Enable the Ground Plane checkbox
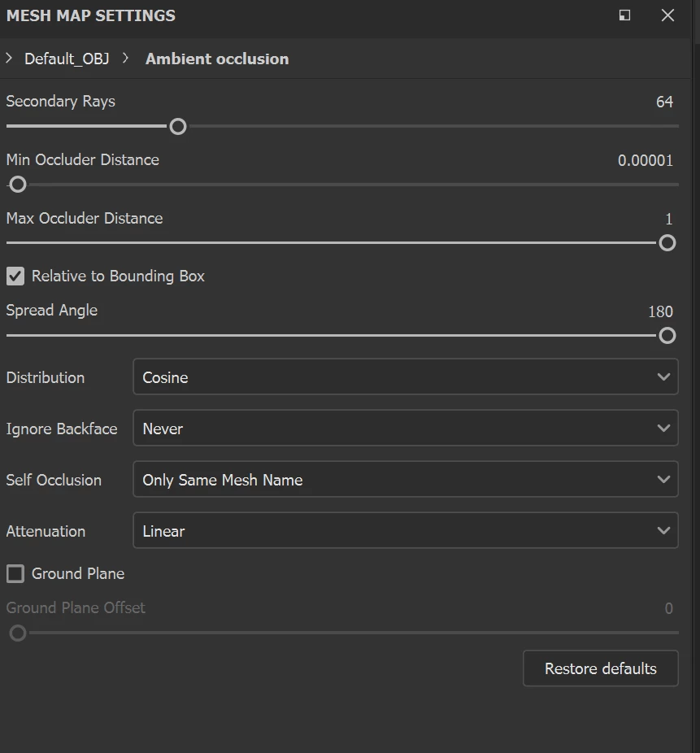Image resolution: width=700 pixels, height=753 pixels. point(15,574)
